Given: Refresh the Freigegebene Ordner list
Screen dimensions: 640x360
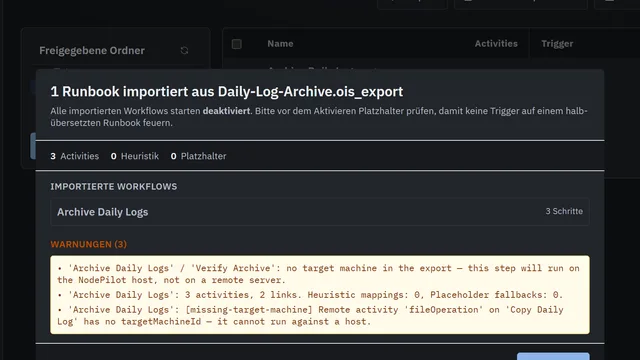Looking at the screenshot, I should click(x=184, y=50).
